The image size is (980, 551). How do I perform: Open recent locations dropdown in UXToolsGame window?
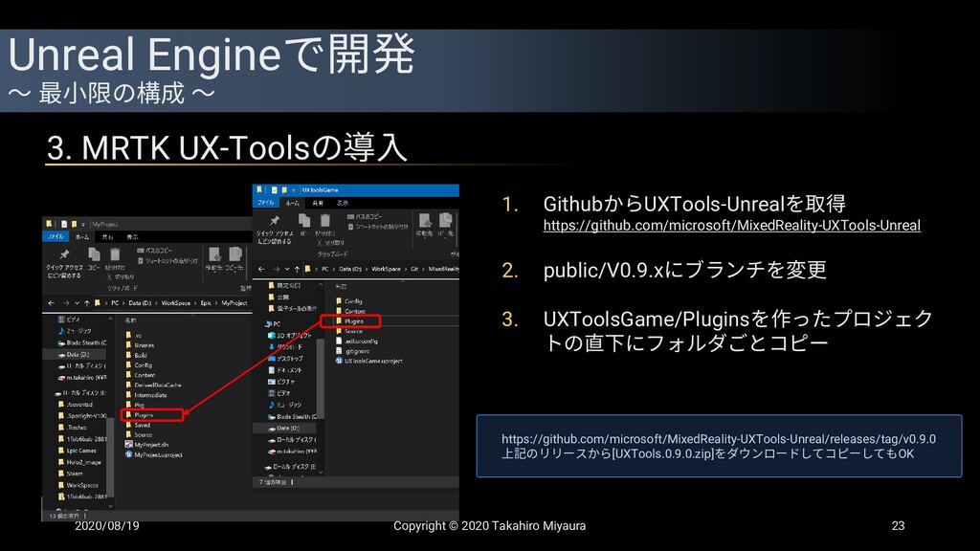tap(287, 269)
